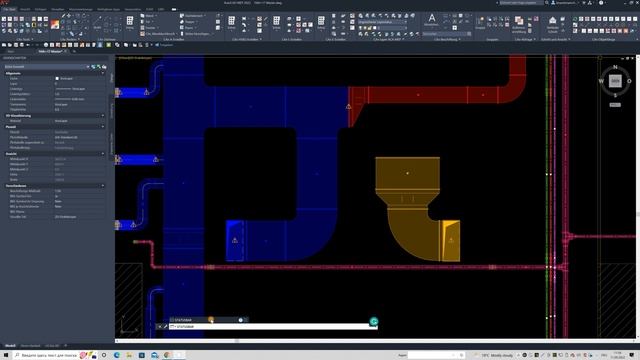This screenshot has height=360, width=640.
Task: Click the triangle grip on the yellow duct
Action: click(451, 240)
